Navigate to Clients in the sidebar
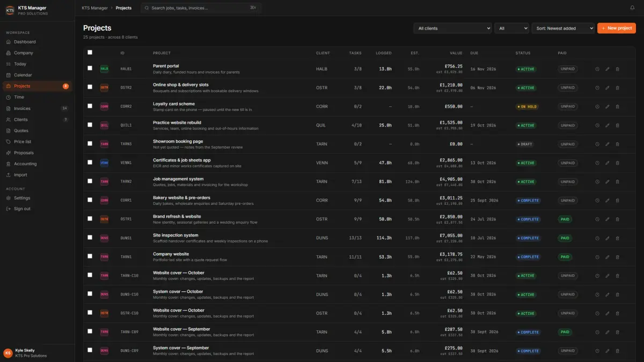Screen dimensions: 644x362 pos(37,120)
